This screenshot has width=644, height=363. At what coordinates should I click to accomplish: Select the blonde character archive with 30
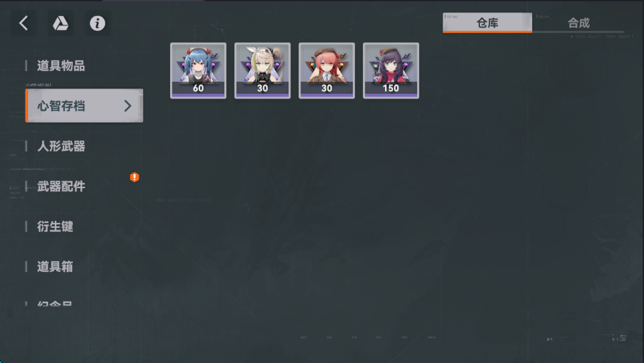tap(262, 71)
